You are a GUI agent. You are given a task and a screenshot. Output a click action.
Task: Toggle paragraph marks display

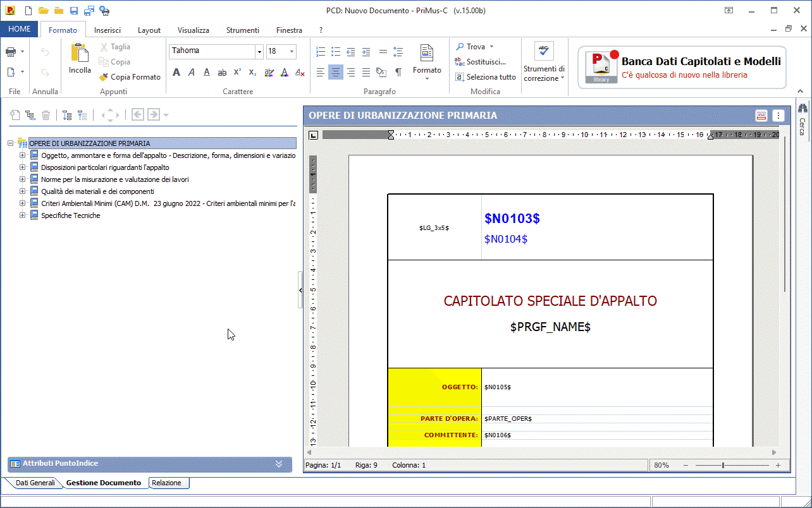click(x=398, y=73)
